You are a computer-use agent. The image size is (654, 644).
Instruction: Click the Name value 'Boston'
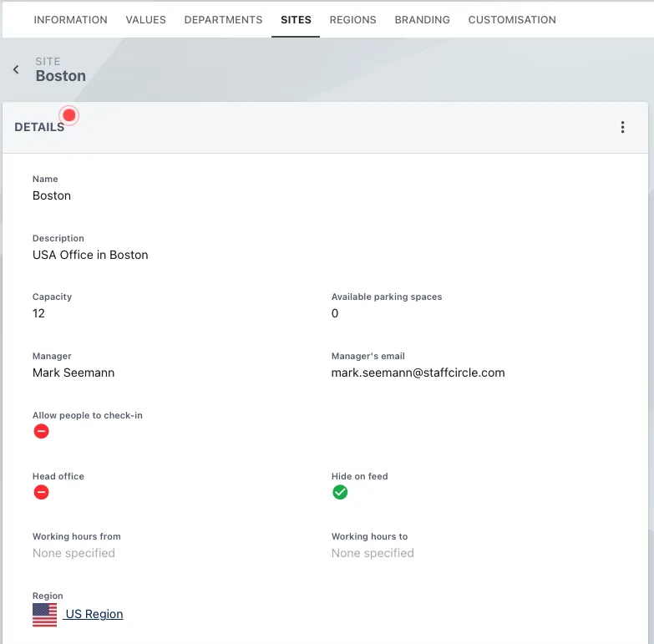pyautogui.click(x=52, y=195)
